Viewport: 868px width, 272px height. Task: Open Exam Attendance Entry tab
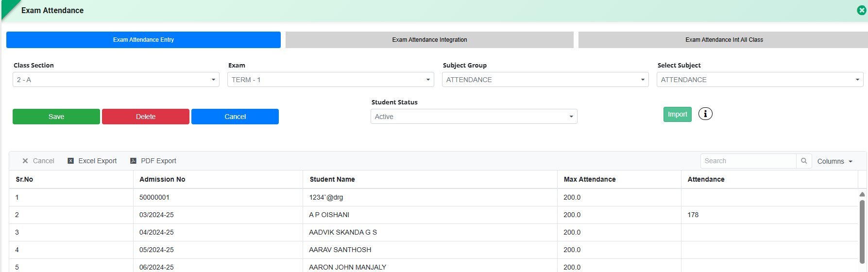(143, 40)
